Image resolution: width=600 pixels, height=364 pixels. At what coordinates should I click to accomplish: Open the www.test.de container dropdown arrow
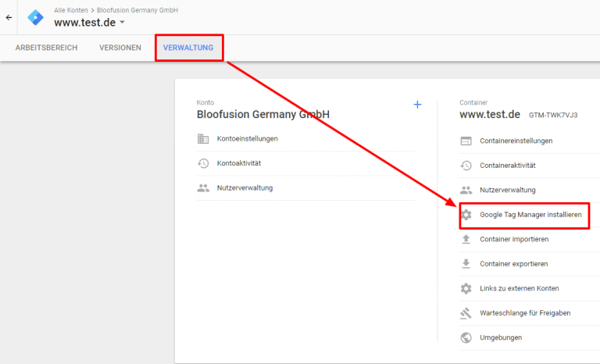click(122, 22)
